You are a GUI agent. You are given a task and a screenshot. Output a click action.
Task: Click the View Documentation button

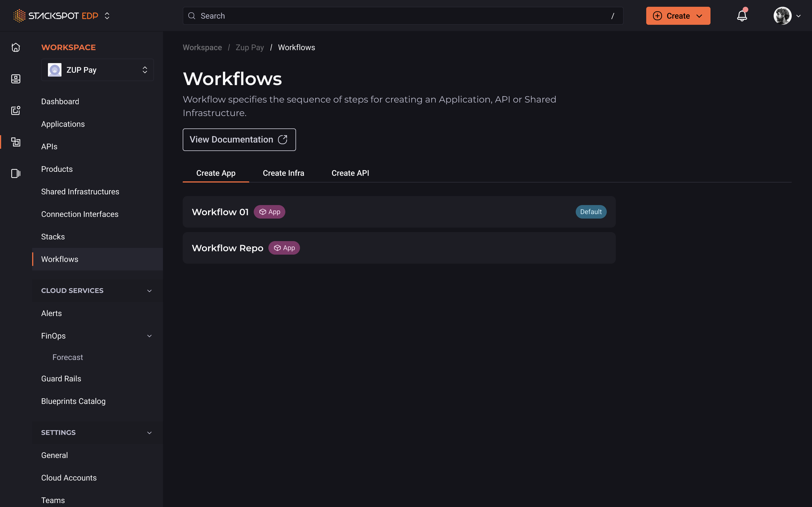coord(239,139)
